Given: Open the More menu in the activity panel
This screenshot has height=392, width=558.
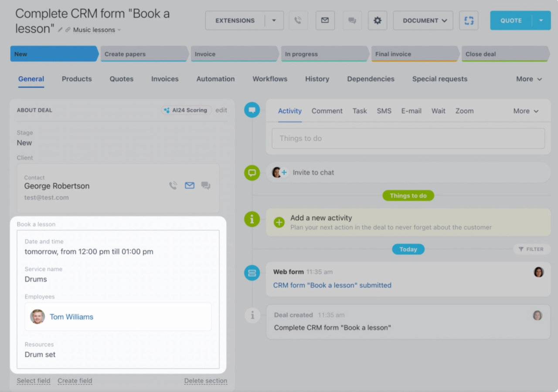Looking at the screenshot, I should [x=526, y=111].
